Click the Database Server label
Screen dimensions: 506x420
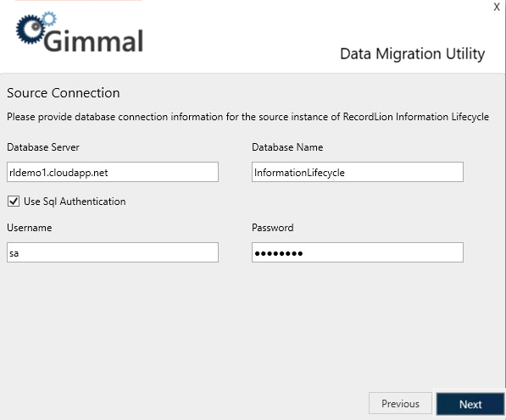coord(43,147)
